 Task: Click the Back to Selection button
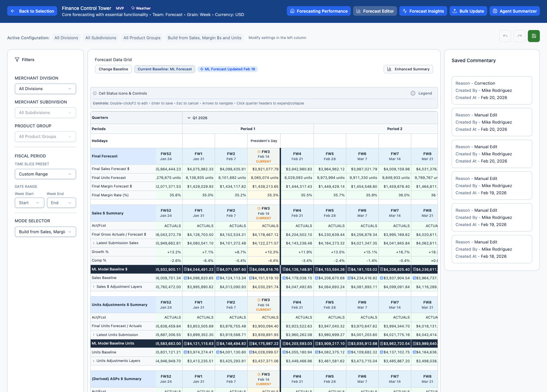tap(32, 11)
